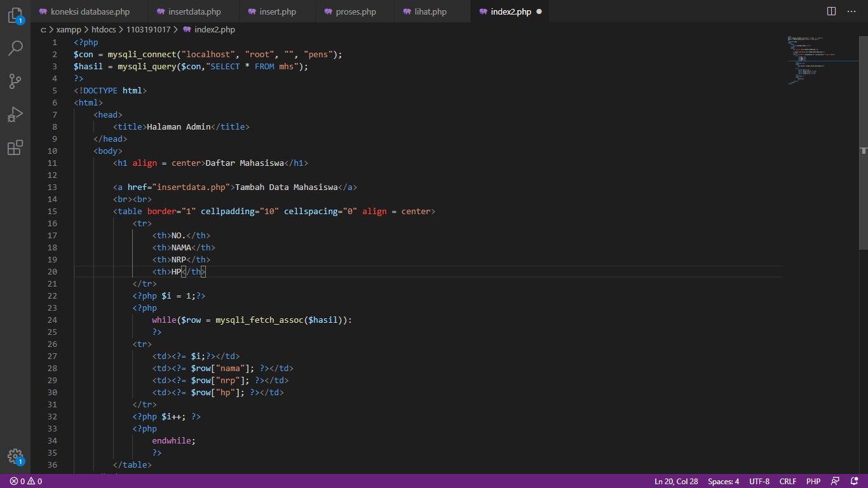Change the CRLF end of line sequence
The image size is (868, 488).
click(x=788, y=481)
